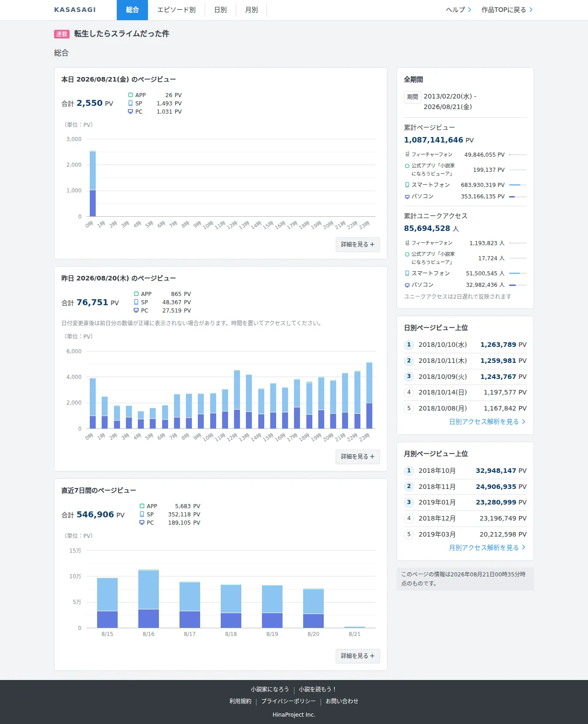
Task: Open 日別アクセス解析を見る link
Action: [x=487, y=422]
